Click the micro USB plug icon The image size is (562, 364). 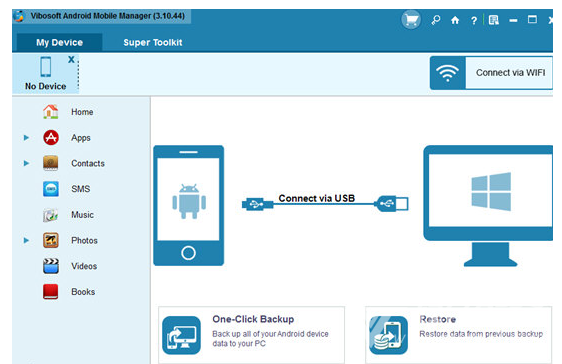257,204
